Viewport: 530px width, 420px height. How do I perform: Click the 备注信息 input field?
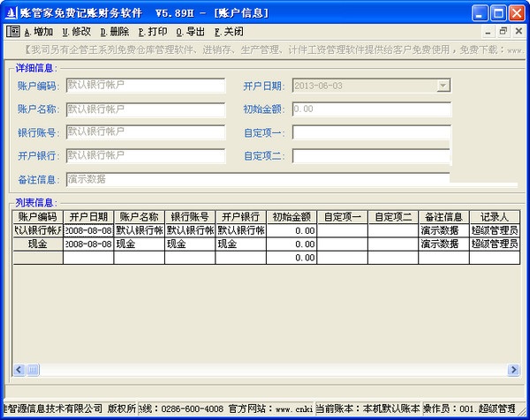click(258, 179)
